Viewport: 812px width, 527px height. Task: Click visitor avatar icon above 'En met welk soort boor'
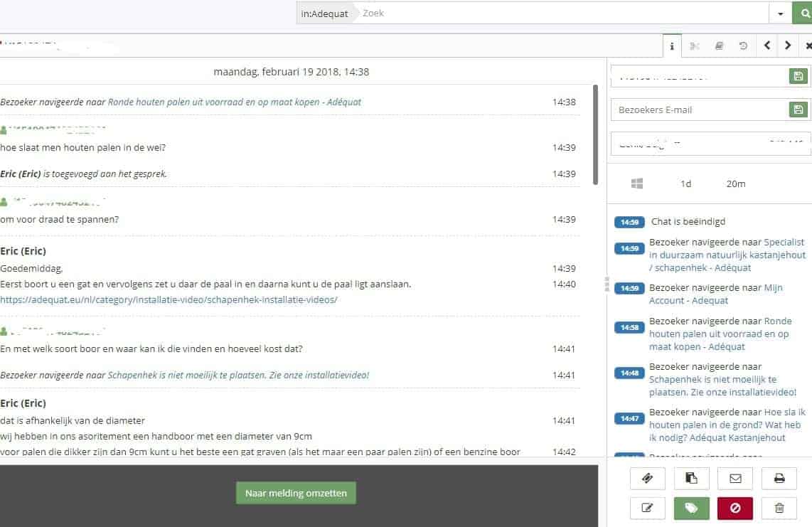[4, 331]
